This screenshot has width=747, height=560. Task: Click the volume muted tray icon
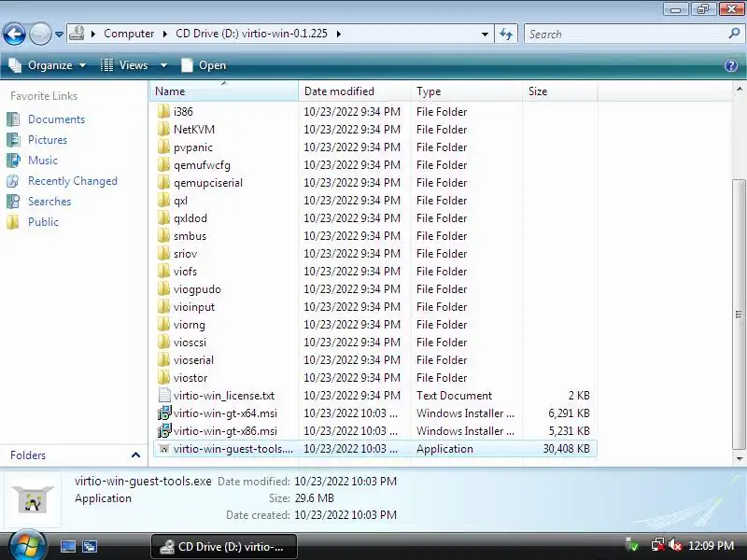[675, 545]
